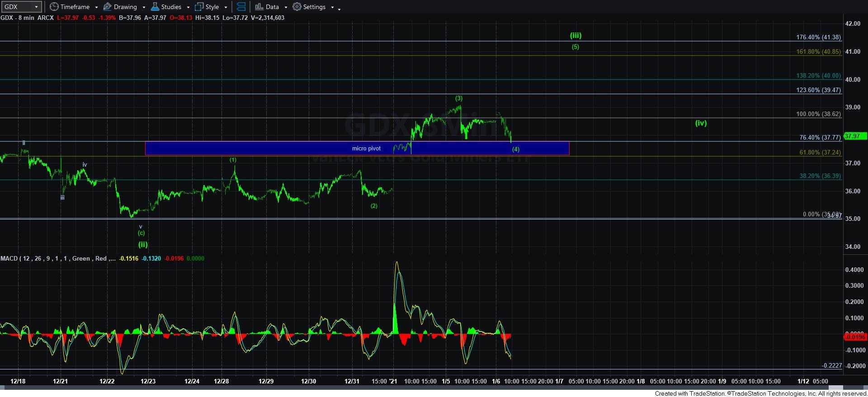Click the green (3) wave label

[x=458, y=98]
